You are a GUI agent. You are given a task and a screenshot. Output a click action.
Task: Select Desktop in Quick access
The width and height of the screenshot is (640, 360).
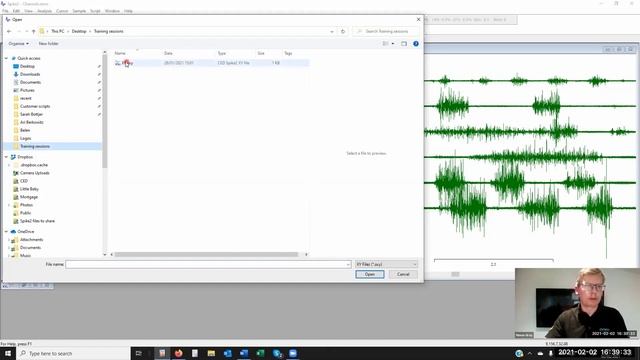point(27,66)
